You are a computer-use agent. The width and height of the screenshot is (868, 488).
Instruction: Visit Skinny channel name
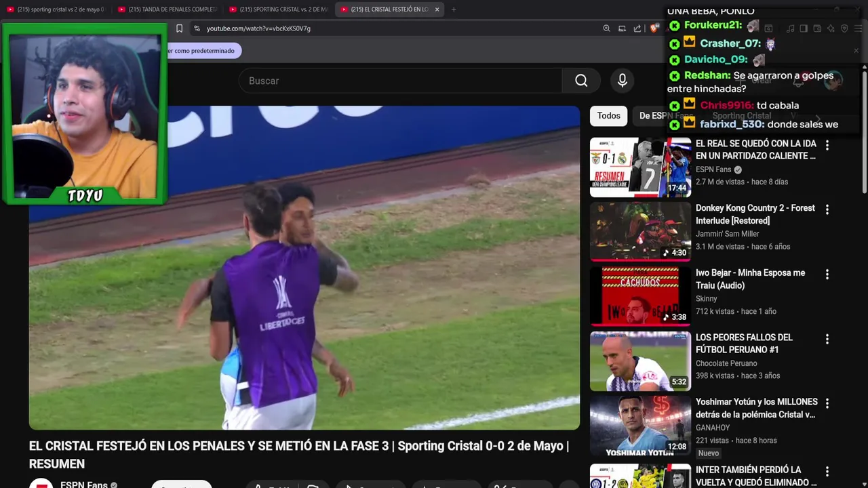pyautogui.click(x=706, y=299)
